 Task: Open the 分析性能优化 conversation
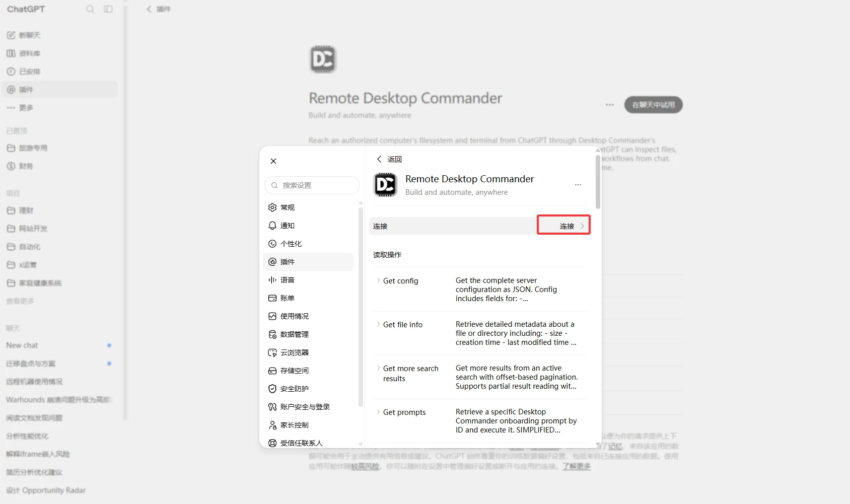click(x=59, y=436)
